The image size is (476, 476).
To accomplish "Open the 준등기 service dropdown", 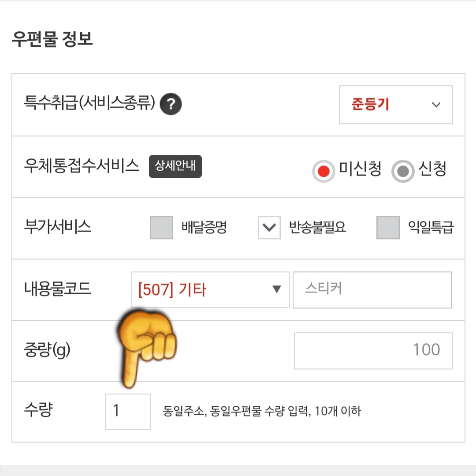I will tap(395, 105).
